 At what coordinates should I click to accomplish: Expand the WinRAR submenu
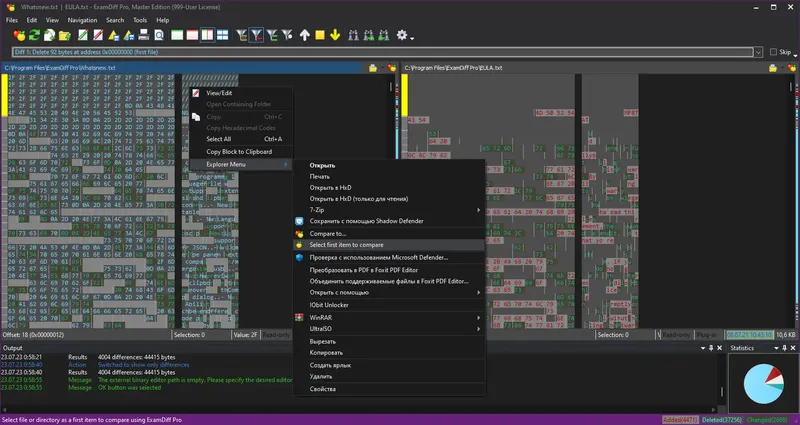pyautogui.click(x=389, y=317)
